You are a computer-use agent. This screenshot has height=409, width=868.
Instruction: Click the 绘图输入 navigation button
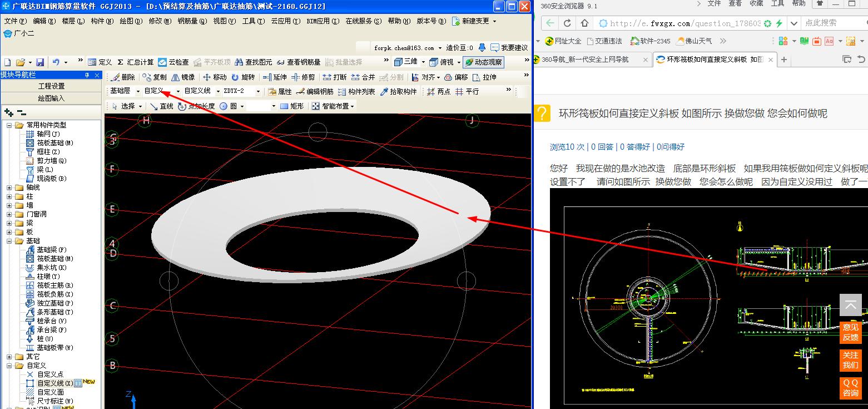52,98
